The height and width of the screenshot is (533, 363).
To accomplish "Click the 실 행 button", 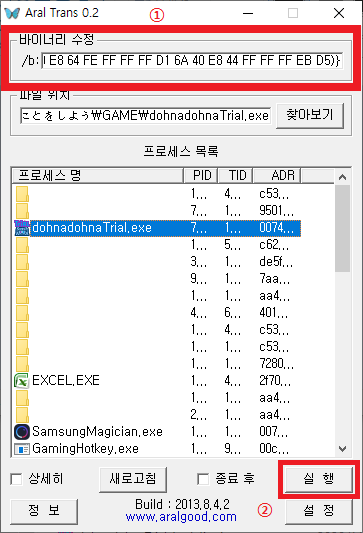I will point(319,479).
